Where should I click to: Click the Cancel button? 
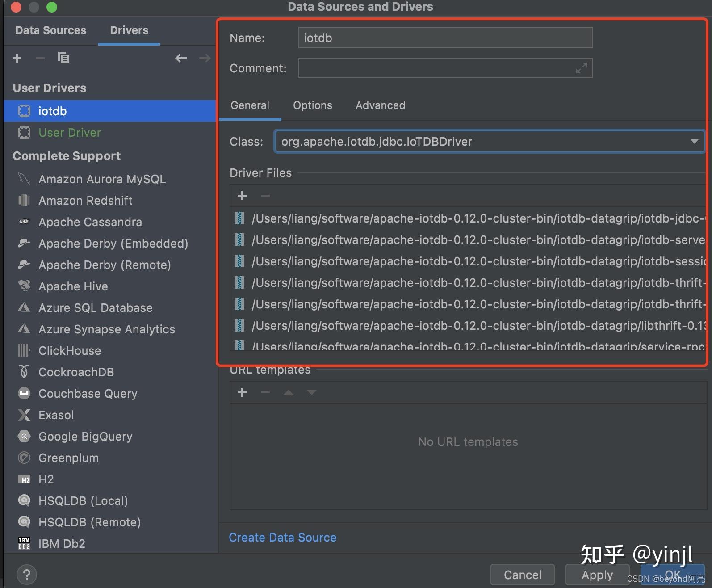(x=522, y=575)
